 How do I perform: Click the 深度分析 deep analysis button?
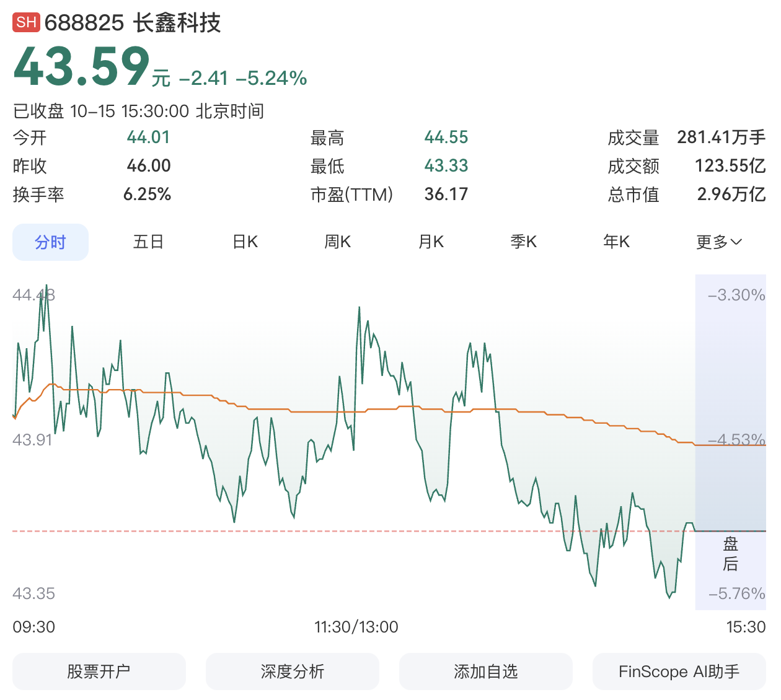293,672
